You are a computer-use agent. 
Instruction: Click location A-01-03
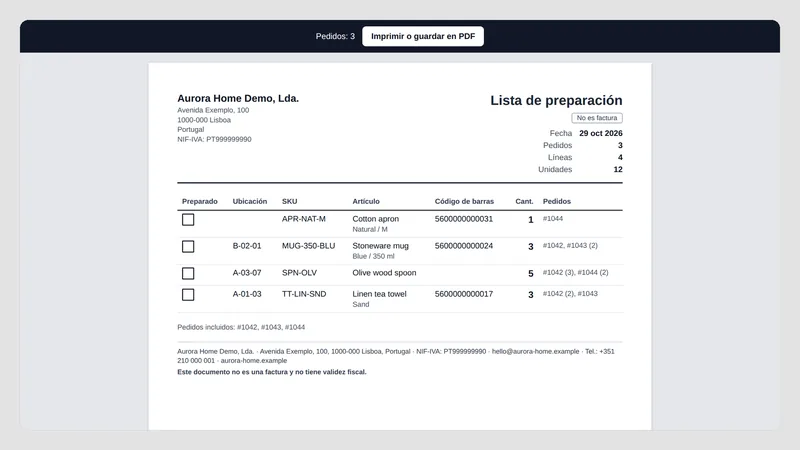click(x=247, y=294)
